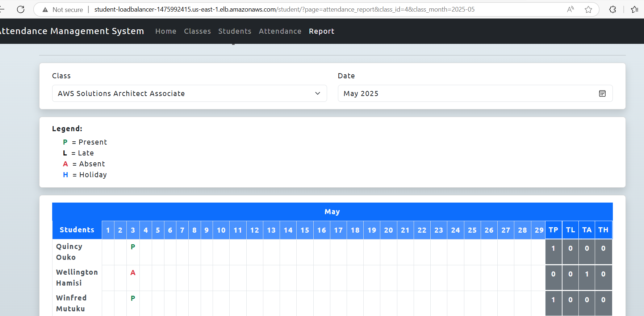Click the TP total present header

(553, 230)
